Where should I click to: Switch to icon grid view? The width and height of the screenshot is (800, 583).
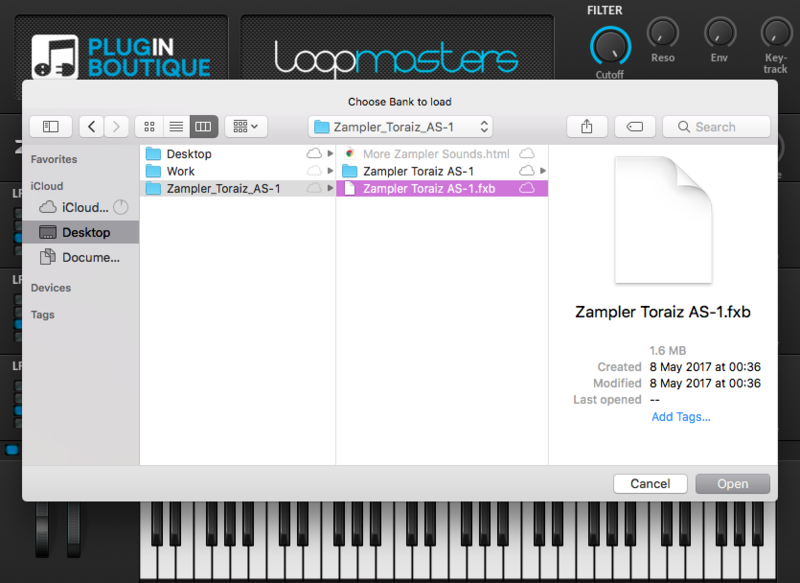tap(149, 126)
